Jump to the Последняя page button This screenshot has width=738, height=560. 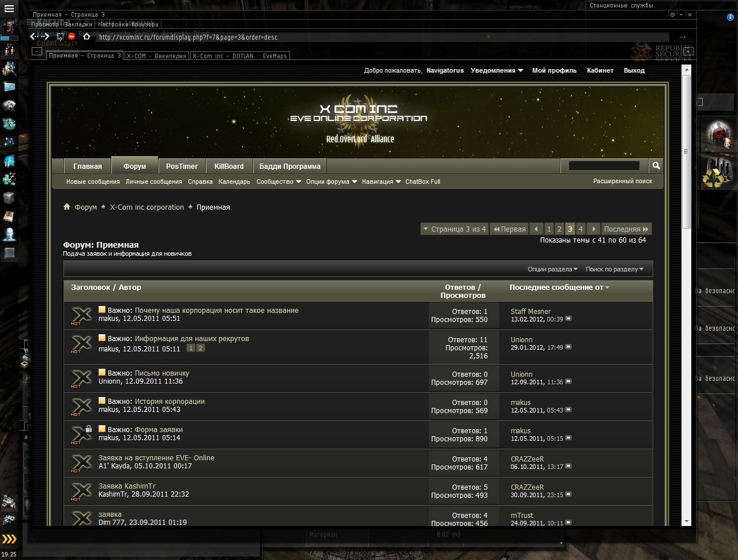click(627, 229)
